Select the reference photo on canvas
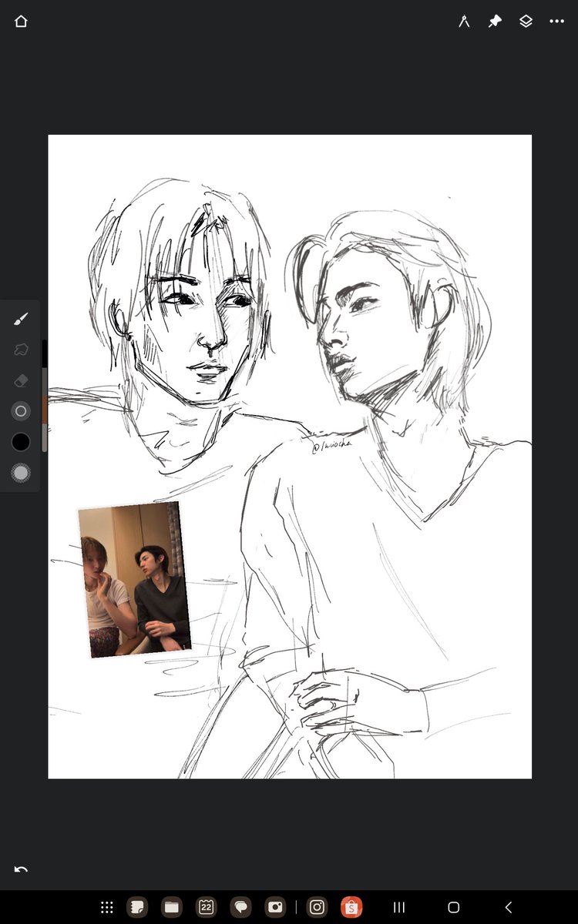This screenshot has height=924, width=578. [135, 580]
